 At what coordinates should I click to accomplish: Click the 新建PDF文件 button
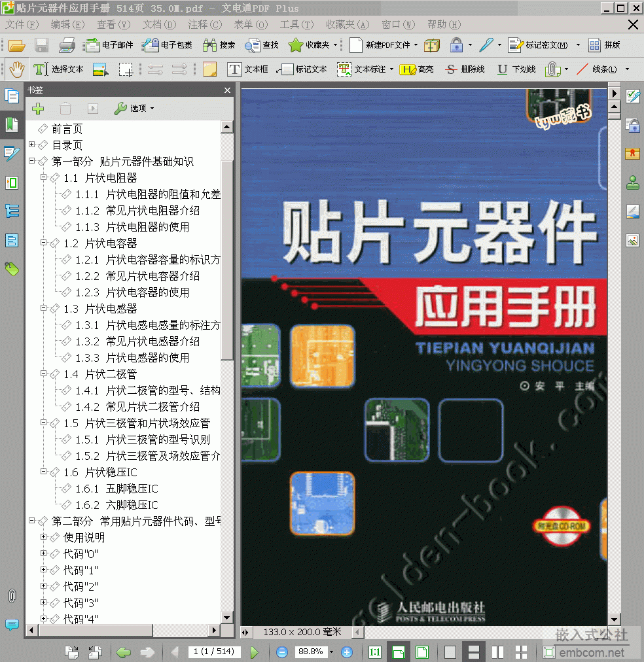pyautogui.click(x=380, y=45)
